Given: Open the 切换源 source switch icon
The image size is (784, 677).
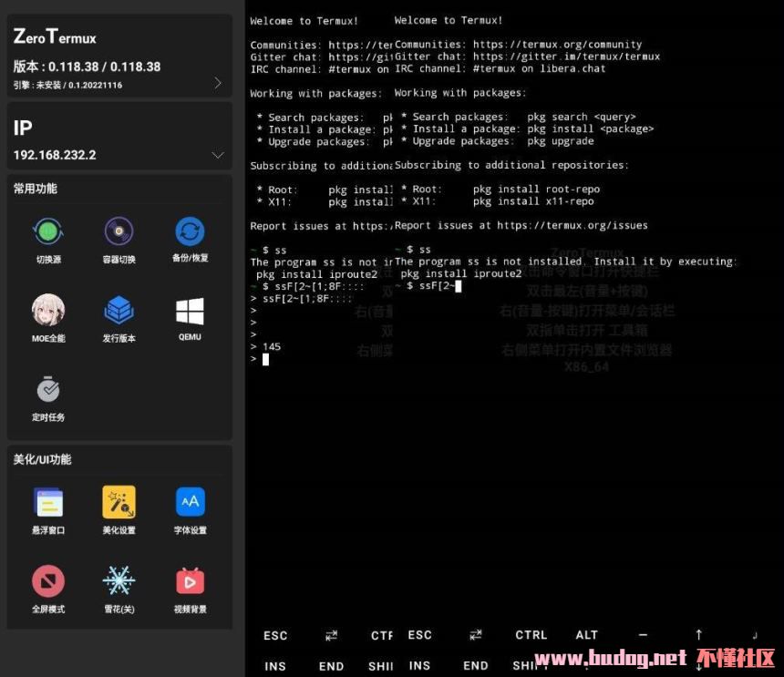Looking at the screenshot, I should (48, 231).
